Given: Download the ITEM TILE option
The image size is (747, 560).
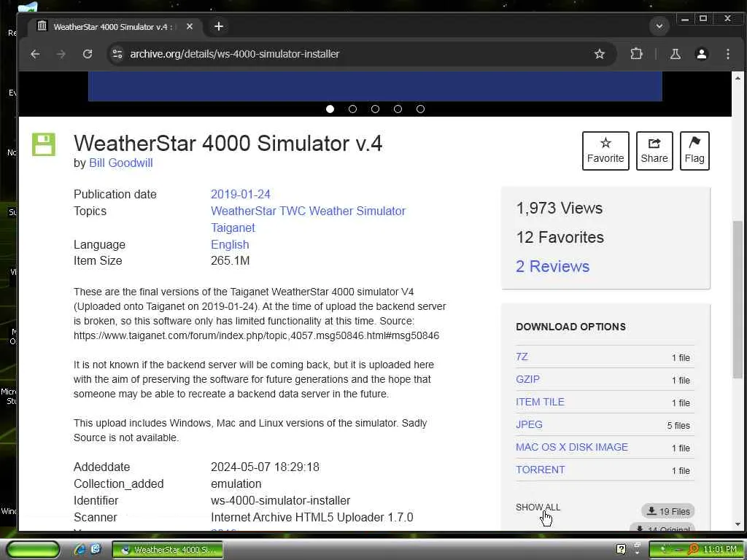Looking at the screenshot, I should click(x=541, y=402).
